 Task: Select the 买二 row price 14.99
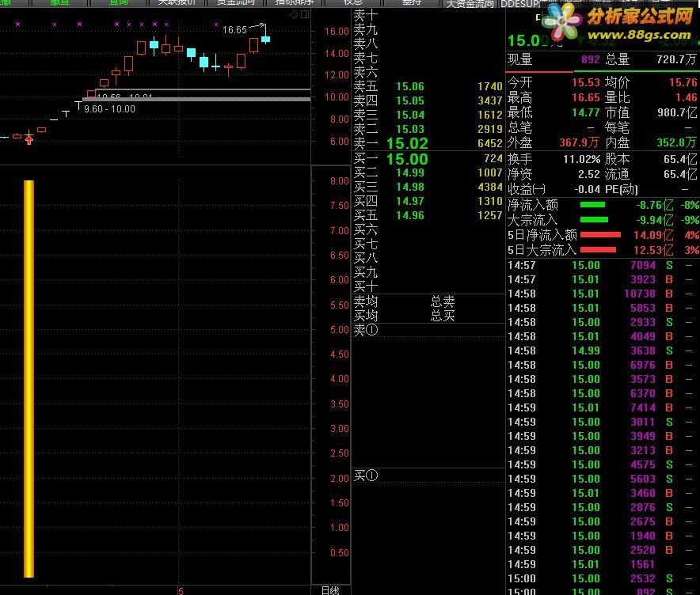tap(410, 172)
